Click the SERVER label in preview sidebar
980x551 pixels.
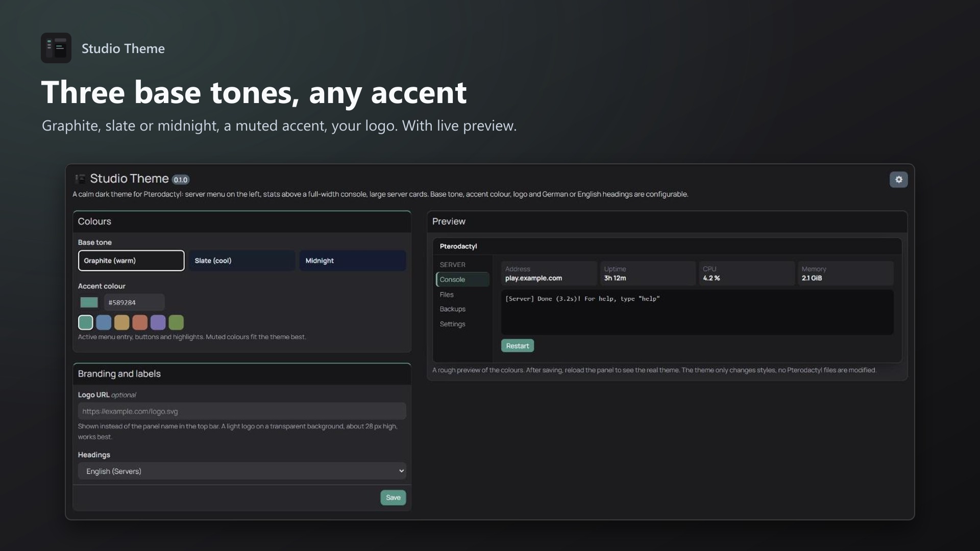pos(453,265)
